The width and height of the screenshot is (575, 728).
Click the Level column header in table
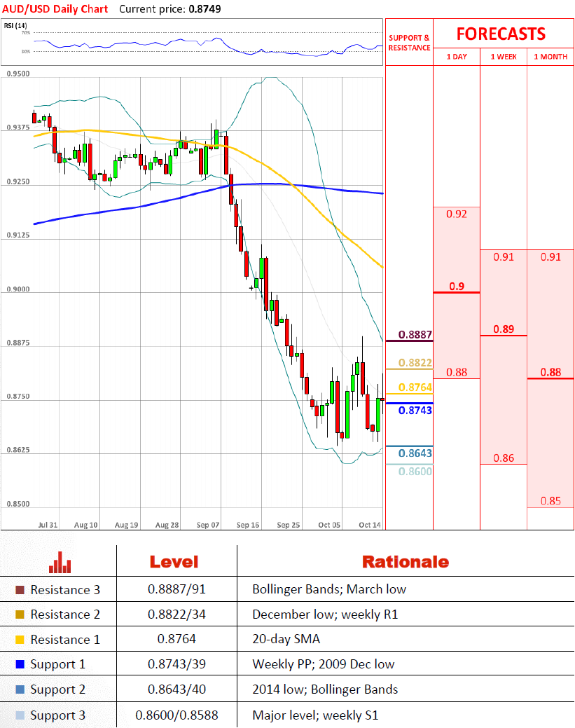coord(174,562)
